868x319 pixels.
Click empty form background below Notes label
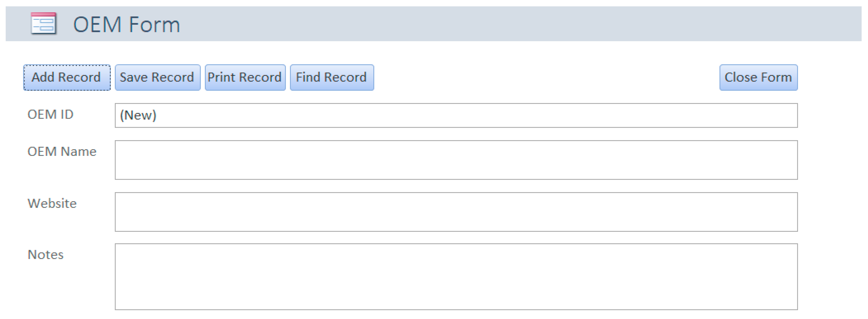[61, 289]
